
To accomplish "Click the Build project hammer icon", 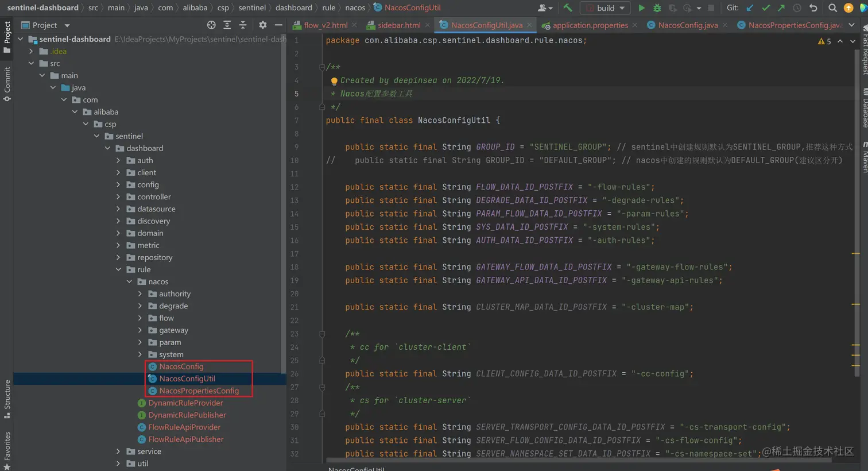I will (568, 7).
